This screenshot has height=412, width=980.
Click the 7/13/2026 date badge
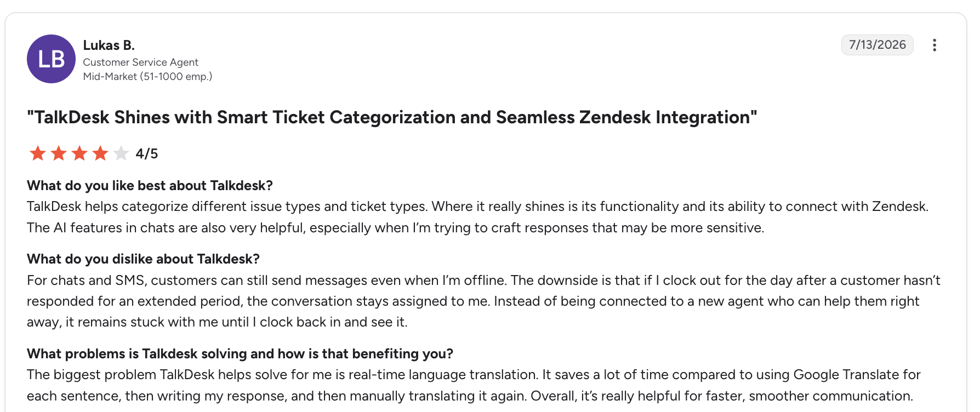pyautogui.click(x=877, y=45)
